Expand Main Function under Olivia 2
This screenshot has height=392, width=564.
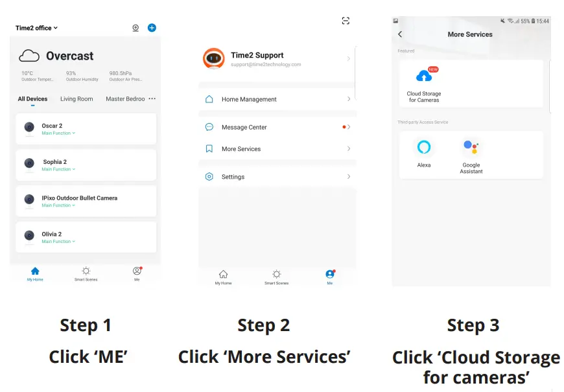pos(58,241)
